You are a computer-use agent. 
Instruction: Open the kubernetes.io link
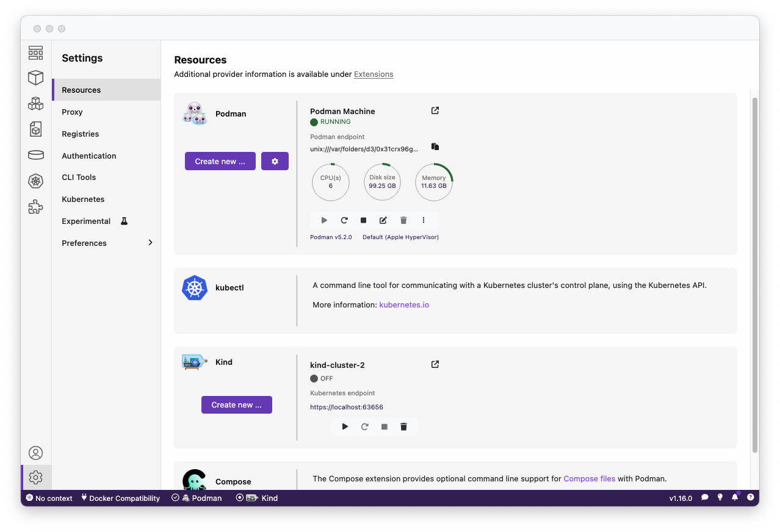pos(404,304)
